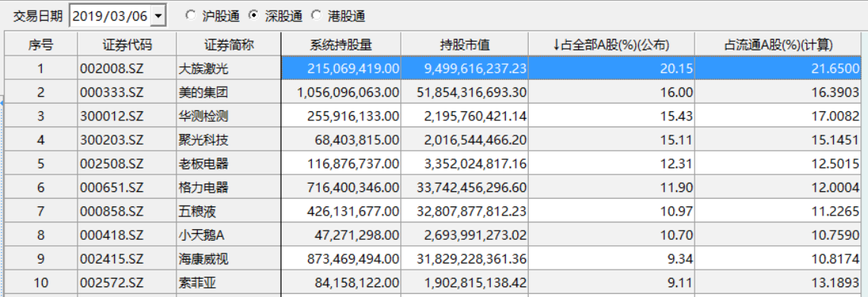
Task: Select row number 10 header
Action: point(41,283)
